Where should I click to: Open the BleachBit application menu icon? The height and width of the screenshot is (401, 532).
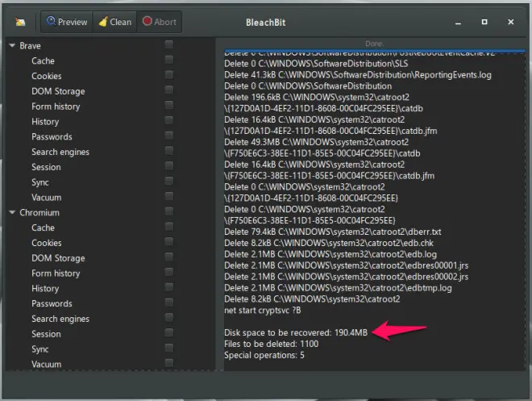pyautogui.click(x=20, y=22)
